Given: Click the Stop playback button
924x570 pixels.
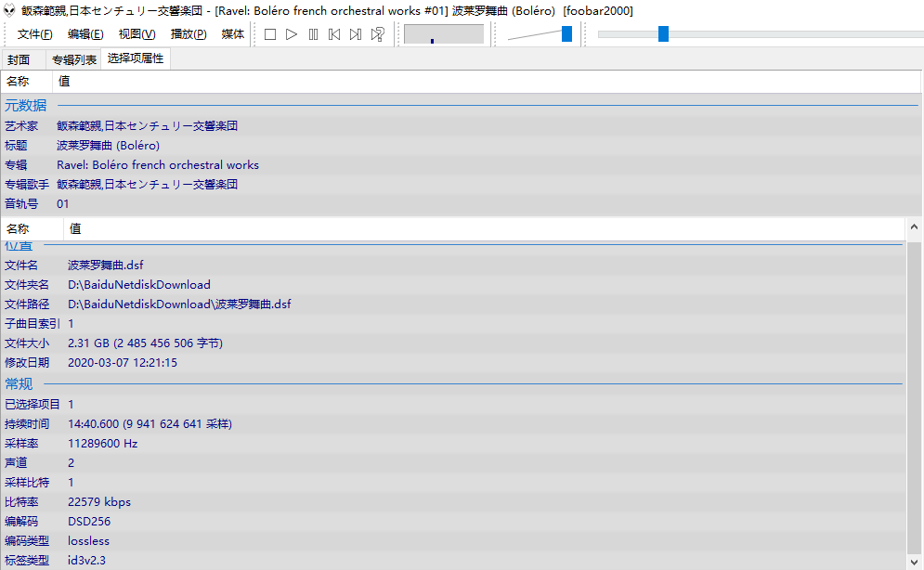Looking at the screenshot, I should (270, 34).
